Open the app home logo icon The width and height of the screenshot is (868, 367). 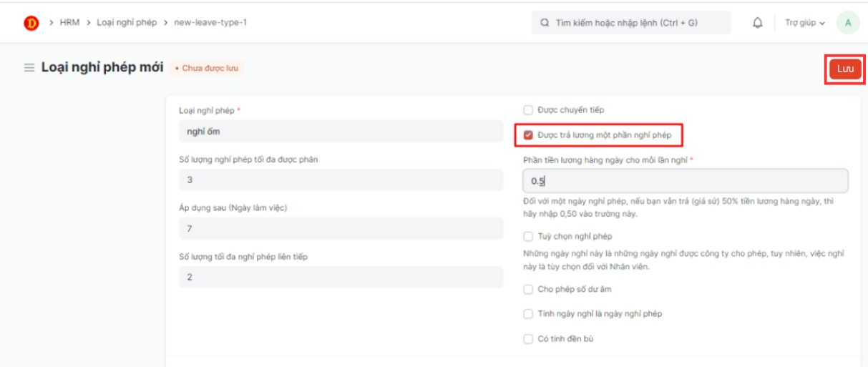click(31, 23)
